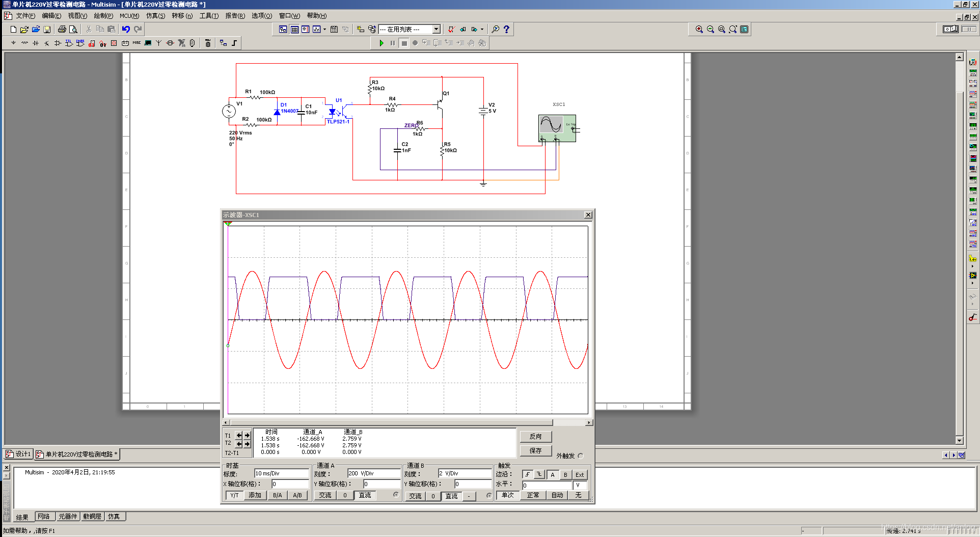Close the 示波器-XSC1 oscilloscope window
Viewport: 980px width, 537px height.
tap(588, 215)
